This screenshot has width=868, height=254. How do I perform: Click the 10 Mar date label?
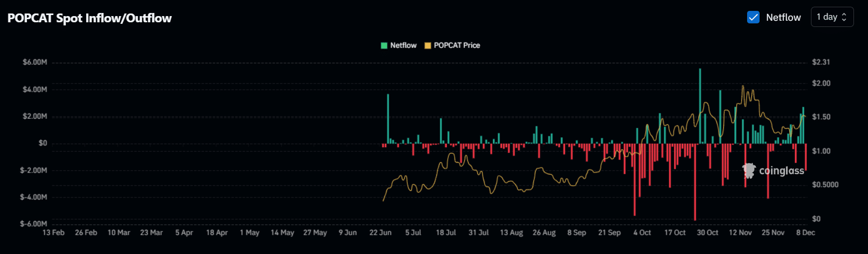click(x=119, y=232)
